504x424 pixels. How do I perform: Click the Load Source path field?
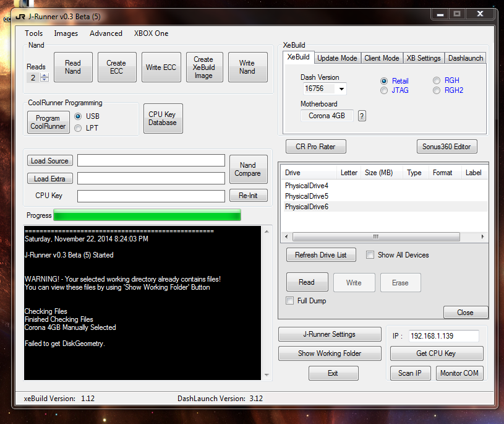point(151,160)
